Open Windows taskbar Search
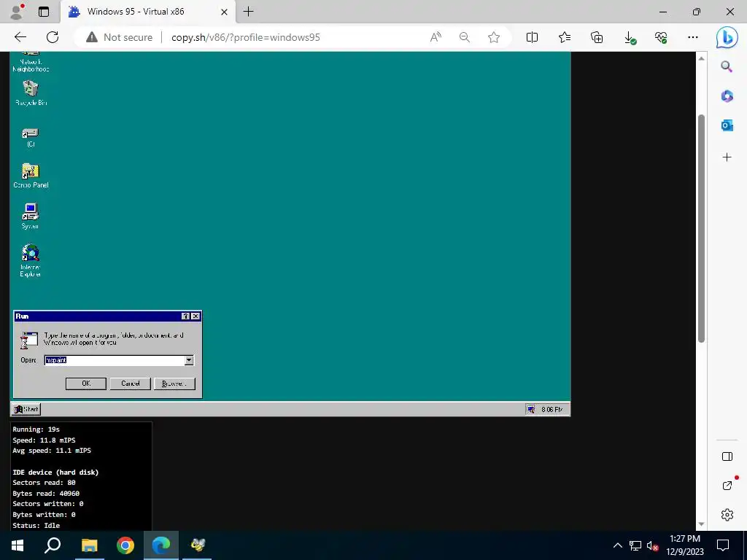The width and height of the screenshot is (747, 560). 53,545
